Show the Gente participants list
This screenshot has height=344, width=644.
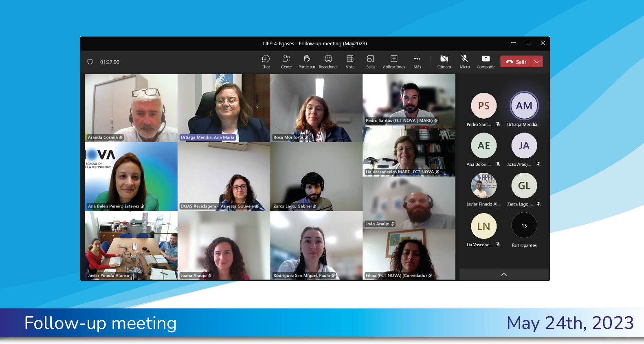click(286, 62)
